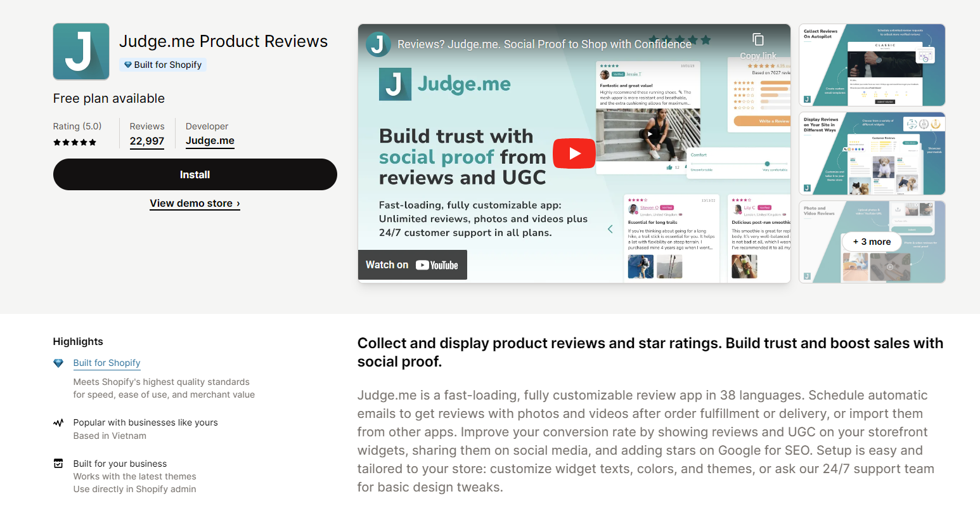The height and width of the screenshot is (508, 980).
Task: Click the Highlights heading
Action: (78, 341)
